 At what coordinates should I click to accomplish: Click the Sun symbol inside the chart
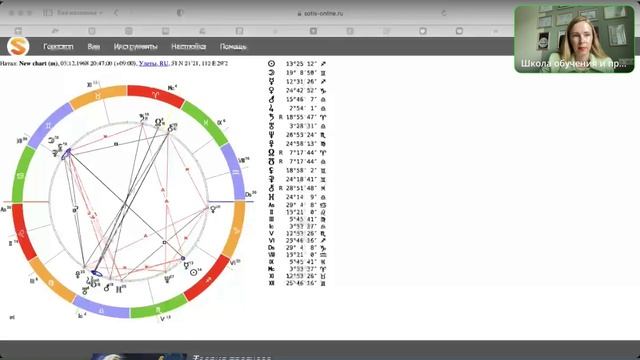coord(193,272)
